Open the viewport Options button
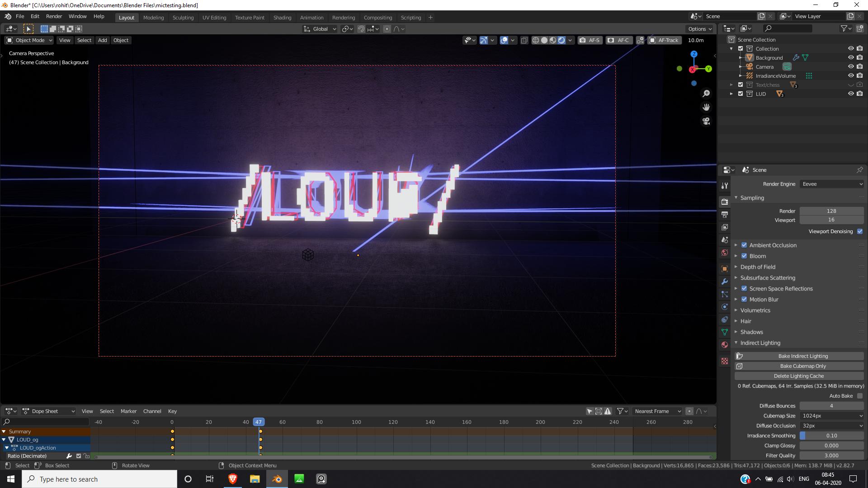This screenshot has height=488, width=868. (x=700, y=29)
